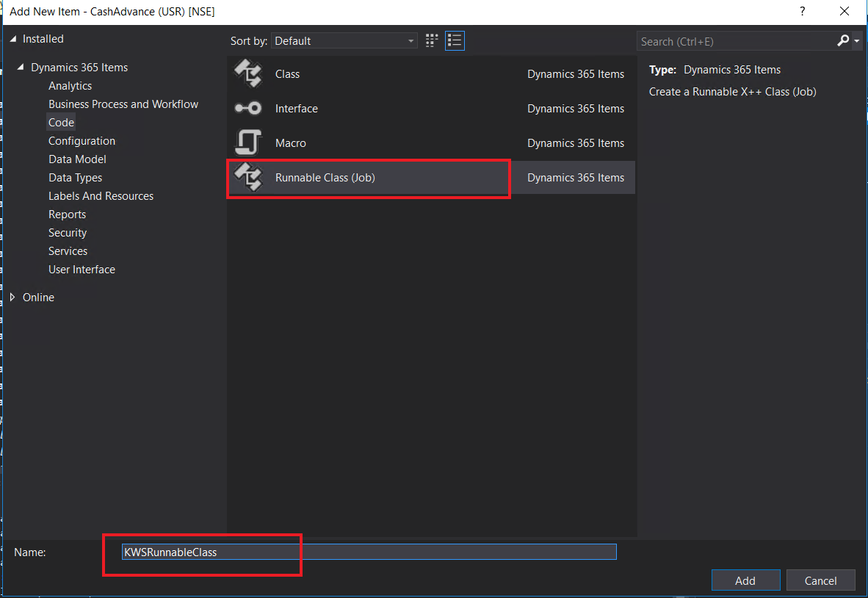The width and height of the screenshot is (868, 598).
Task: Open the Sort by Default dropdown
Action: [344, 40]
